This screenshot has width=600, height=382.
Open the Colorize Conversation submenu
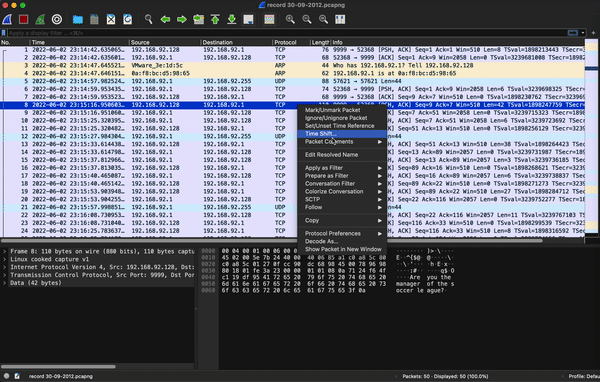coord(342,191)
